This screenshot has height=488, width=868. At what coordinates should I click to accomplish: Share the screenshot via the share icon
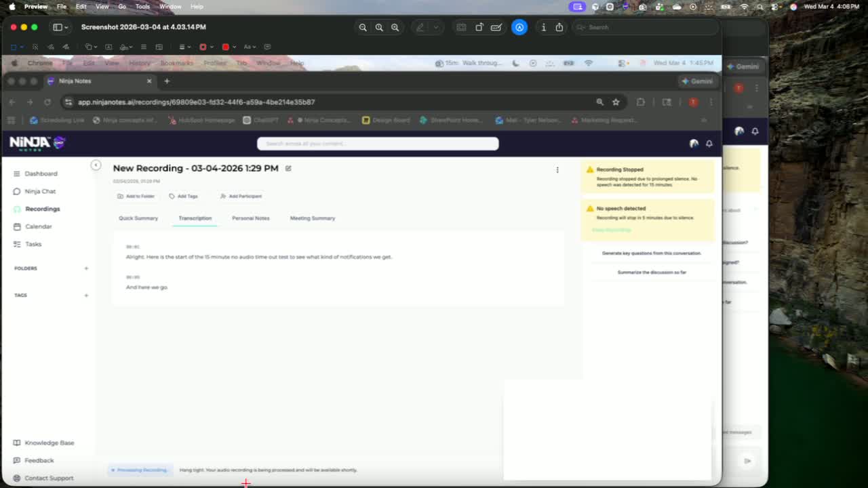pyautogui.click(x=559, y=27)
